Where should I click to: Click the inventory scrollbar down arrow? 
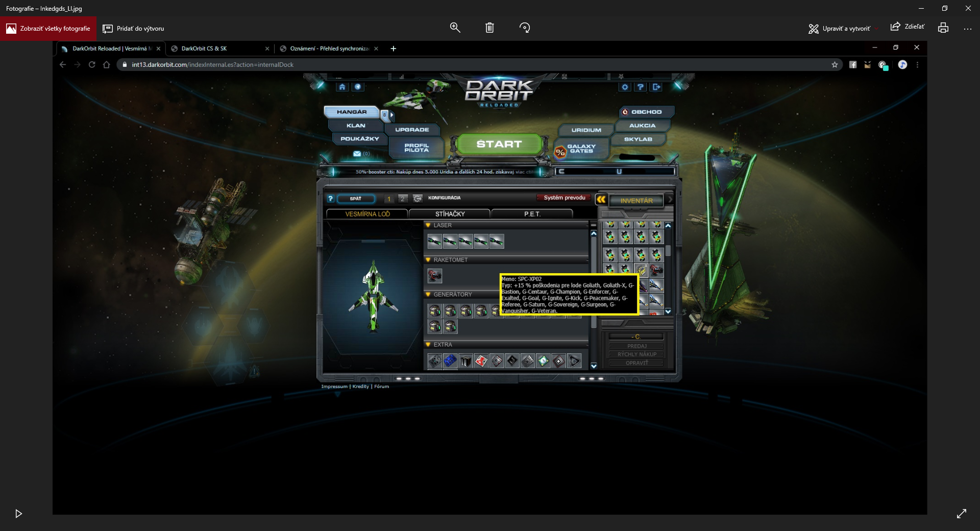point(668,311)
